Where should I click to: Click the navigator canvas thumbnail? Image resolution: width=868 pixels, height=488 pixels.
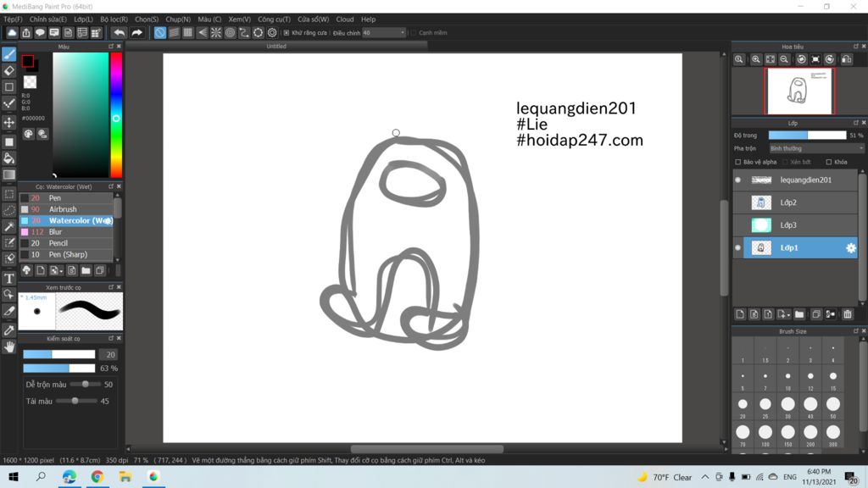[798, 91]
